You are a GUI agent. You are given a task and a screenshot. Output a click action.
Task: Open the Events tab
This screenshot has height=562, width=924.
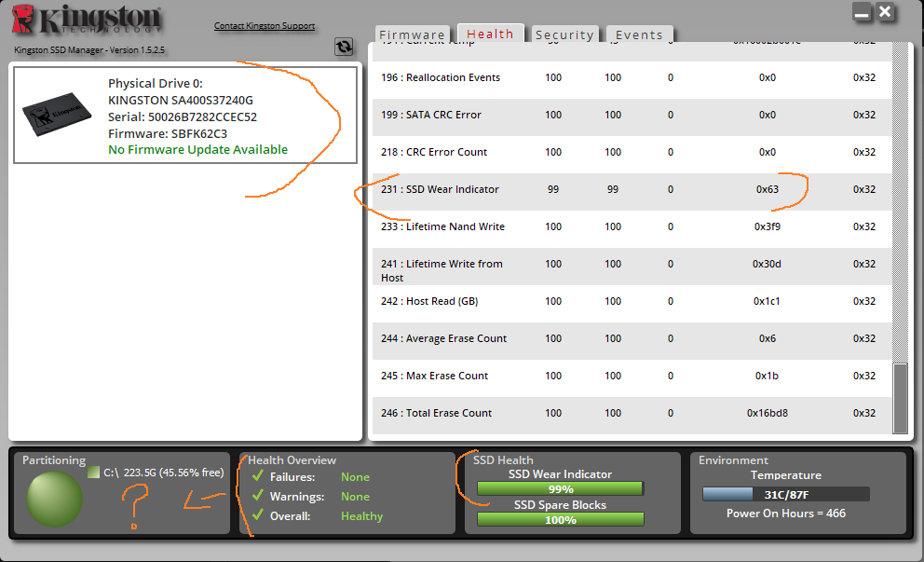coord(639,34)
